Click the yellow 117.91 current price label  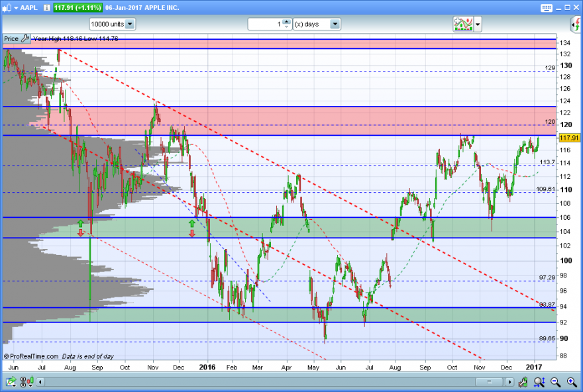click(569, 138)
